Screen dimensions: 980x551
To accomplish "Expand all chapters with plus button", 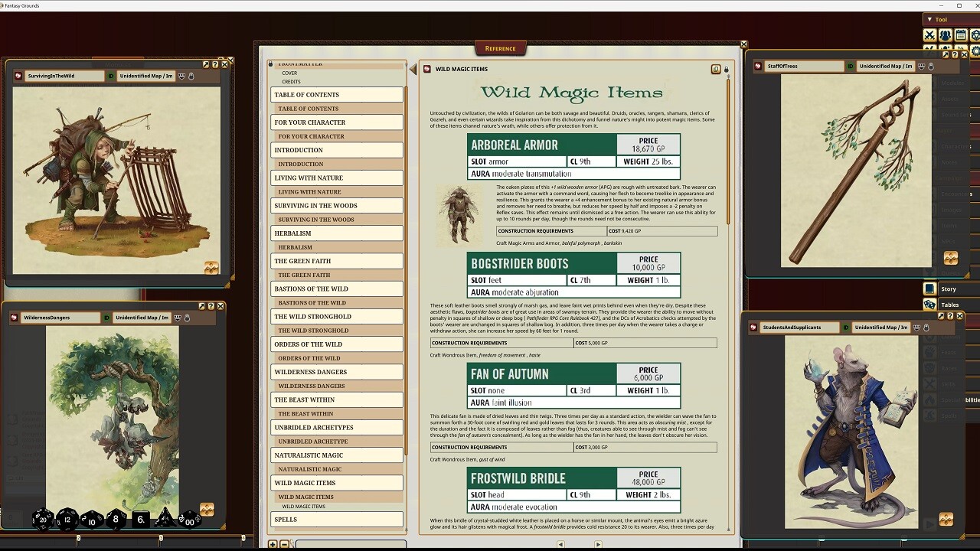I will point(273,544).
